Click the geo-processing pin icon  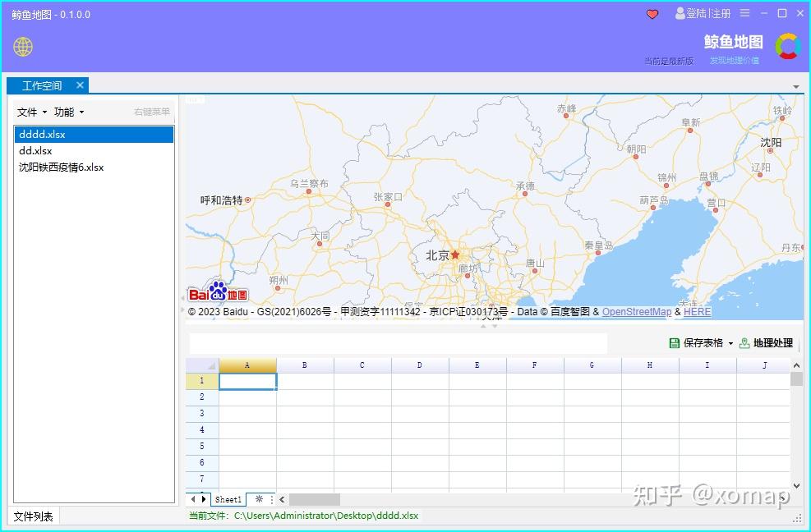pos(744,343)
